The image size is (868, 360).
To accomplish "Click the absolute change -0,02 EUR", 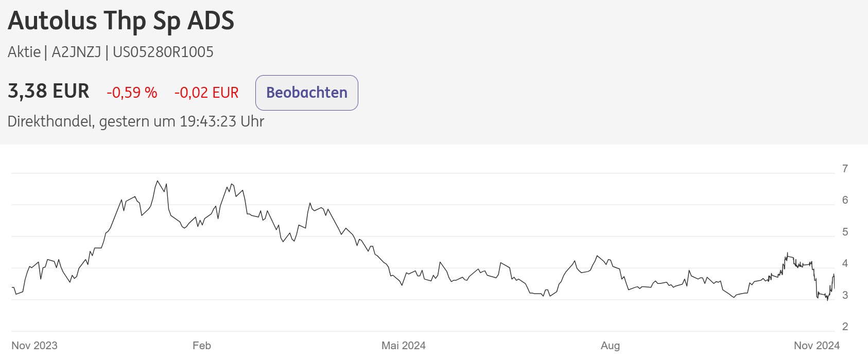I will click(206, 93).
